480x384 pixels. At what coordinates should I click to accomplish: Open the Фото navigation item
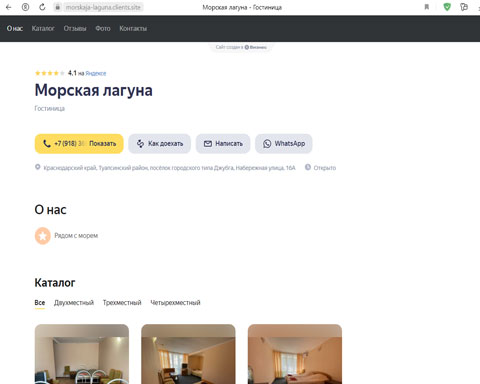coord(103,29)
